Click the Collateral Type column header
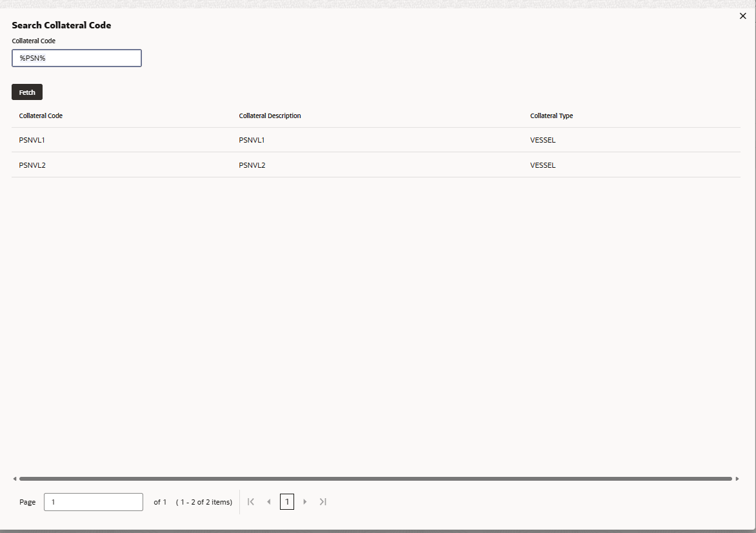Screen dimensions: 756x533 click(x=552, y=116)
